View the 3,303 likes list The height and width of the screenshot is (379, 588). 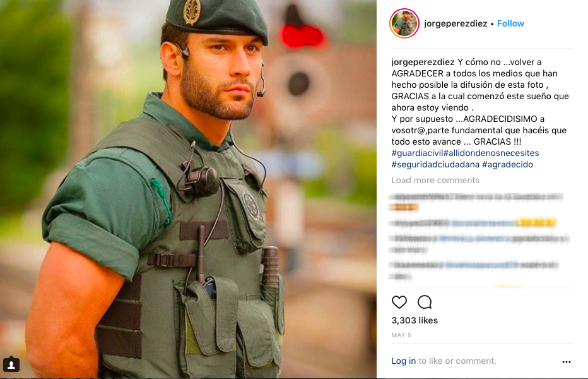tap(415, 320)
